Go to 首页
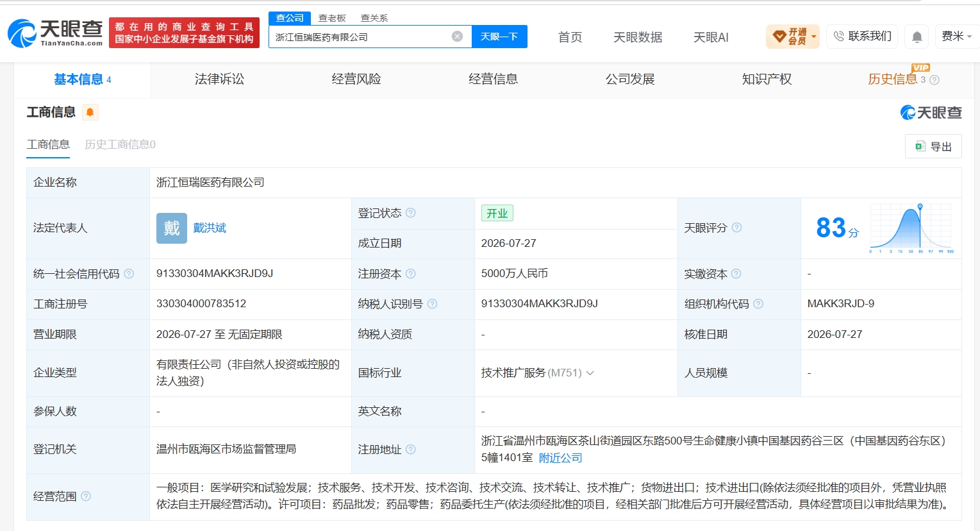 click(x=570, y=37)
